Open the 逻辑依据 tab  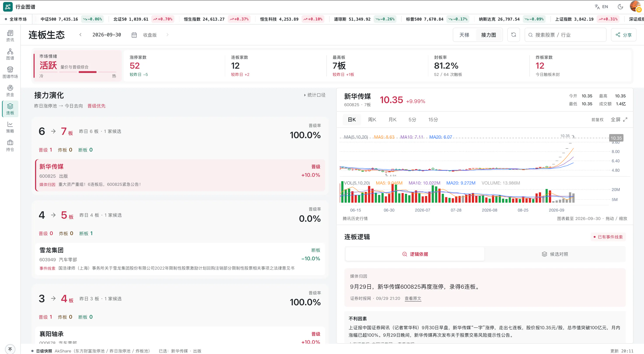[x=415, y=254]
